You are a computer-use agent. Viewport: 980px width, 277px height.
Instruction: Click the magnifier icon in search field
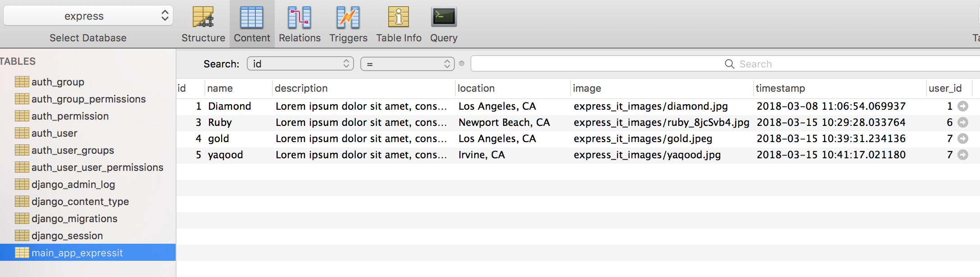pos(729,64)
